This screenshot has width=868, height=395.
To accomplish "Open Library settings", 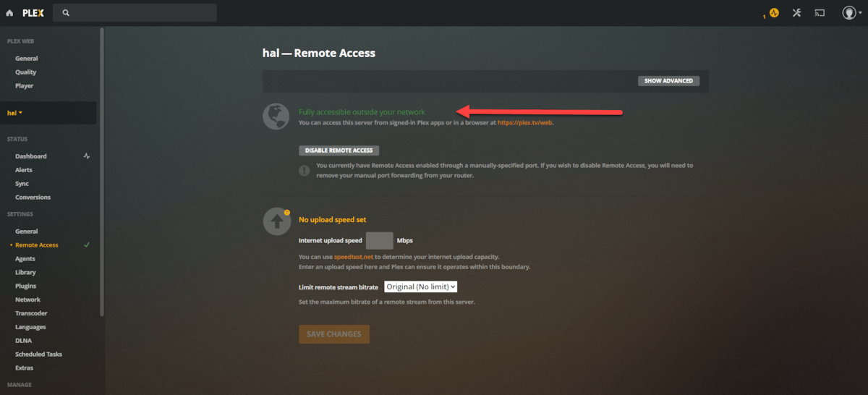I will [x=25, y=273].
